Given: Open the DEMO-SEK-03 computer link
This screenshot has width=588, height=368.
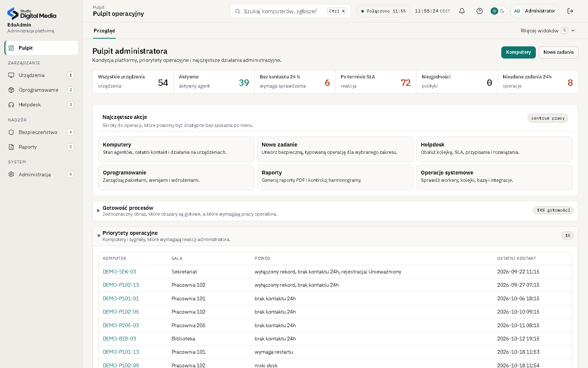Looking at the screenshot, I should (119, 272).
